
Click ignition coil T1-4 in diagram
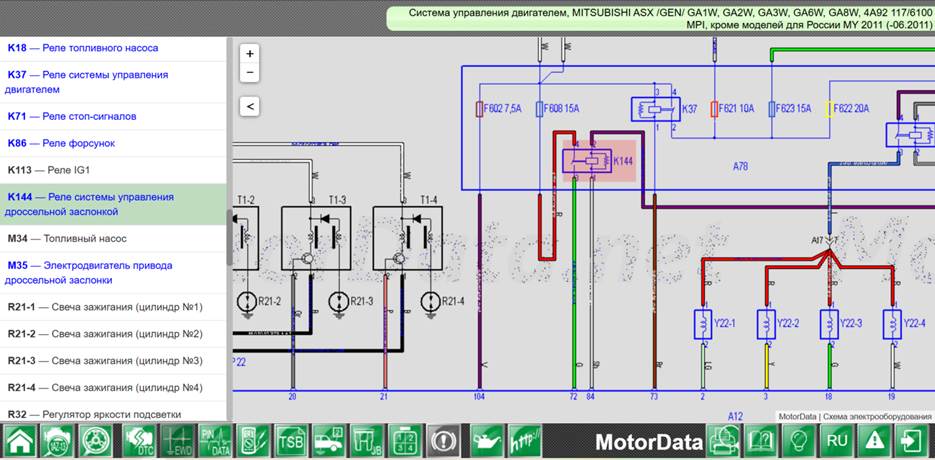click(x=408, y=238)
